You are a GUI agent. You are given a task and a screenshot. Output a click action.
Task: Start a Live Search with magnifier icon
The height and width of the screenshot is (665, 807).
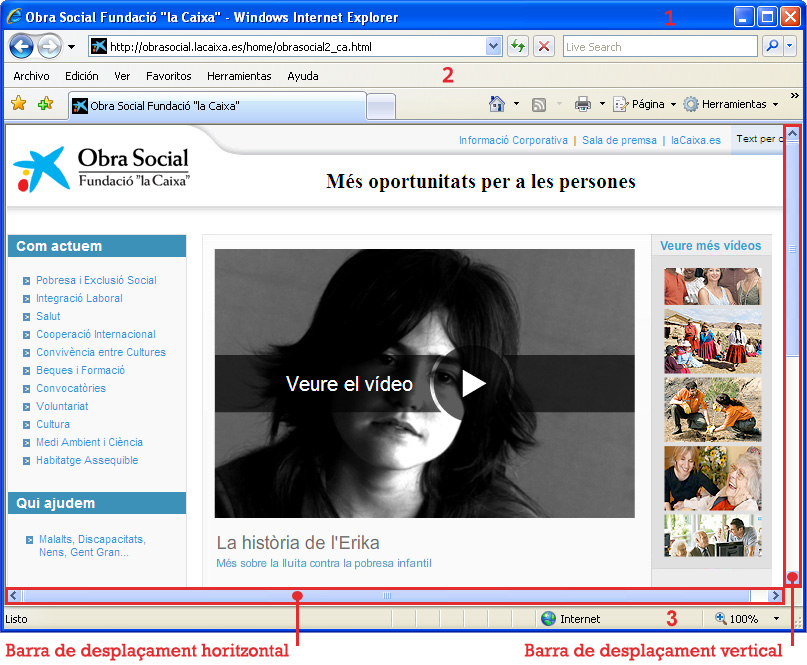[773, 46]
